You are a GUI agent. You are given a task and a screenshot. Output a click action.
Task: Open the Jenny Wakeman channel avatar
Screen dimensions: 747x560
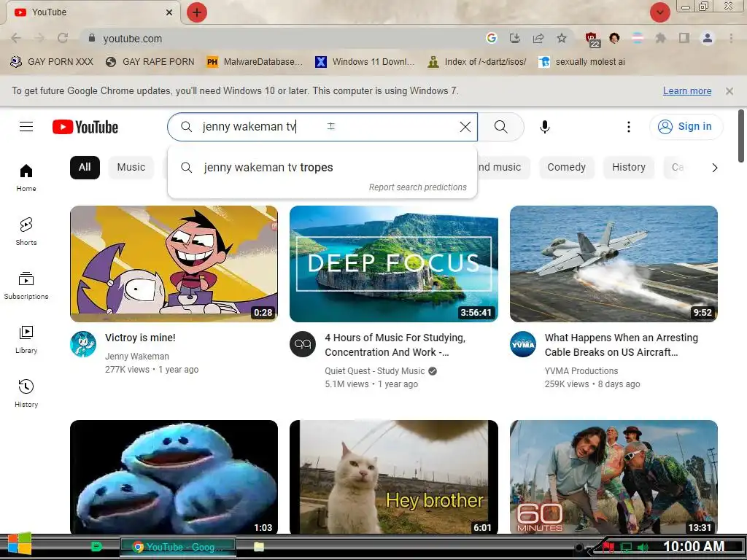[x=83, y=344]
